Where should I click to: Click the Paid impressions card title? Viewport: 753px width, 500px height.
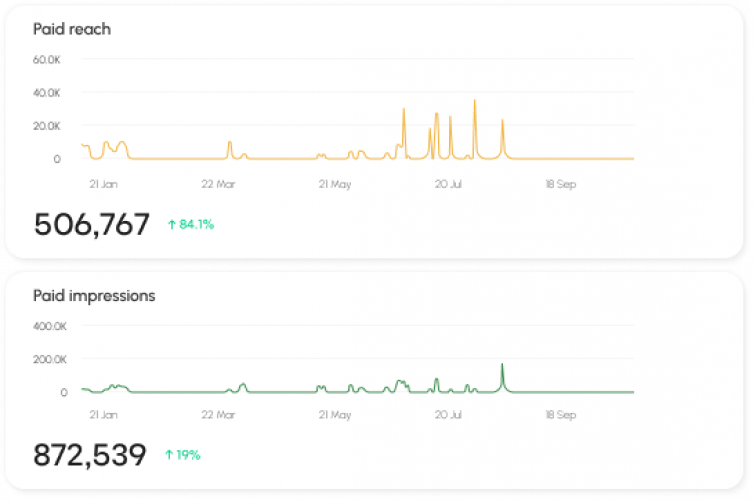coord(94,296)
